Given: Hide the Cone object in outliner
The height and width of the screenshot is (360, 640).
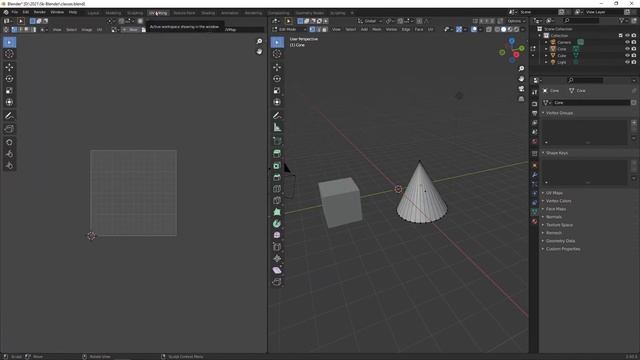Looking at the screenshot, I should click(x=627, y=49).
